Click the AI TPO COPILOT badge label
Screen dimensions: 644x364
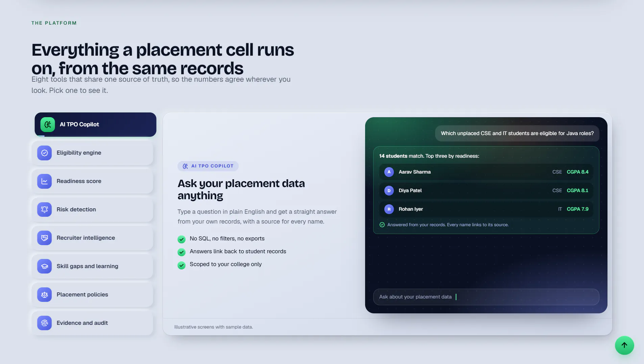[x=208, y=166]
